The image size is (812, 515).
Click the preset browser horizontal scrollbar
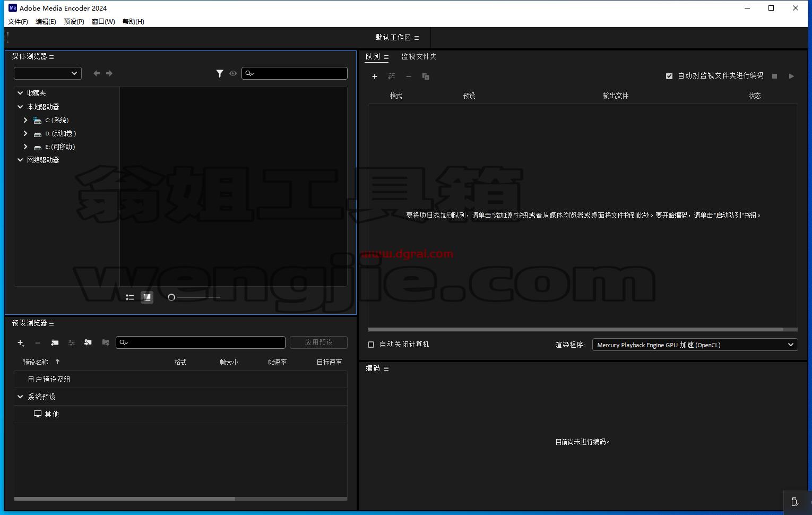click(125, 499)
